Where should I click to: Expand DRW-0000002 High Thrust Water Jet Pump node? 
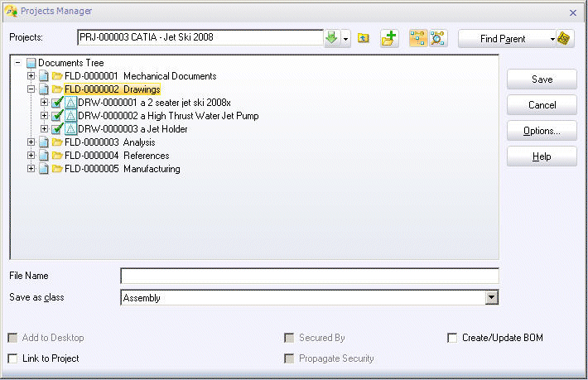click(x=44, y=115)
